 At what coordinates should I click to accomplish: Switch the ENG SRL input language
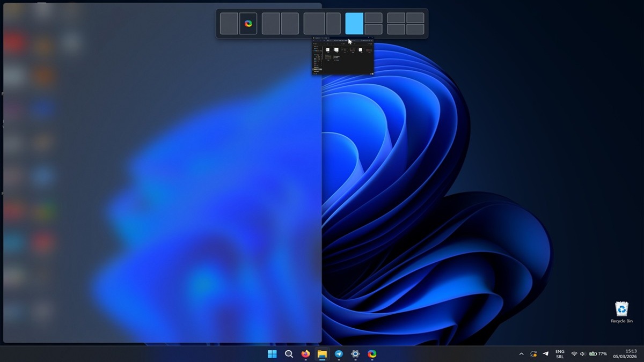click(560, 354)
